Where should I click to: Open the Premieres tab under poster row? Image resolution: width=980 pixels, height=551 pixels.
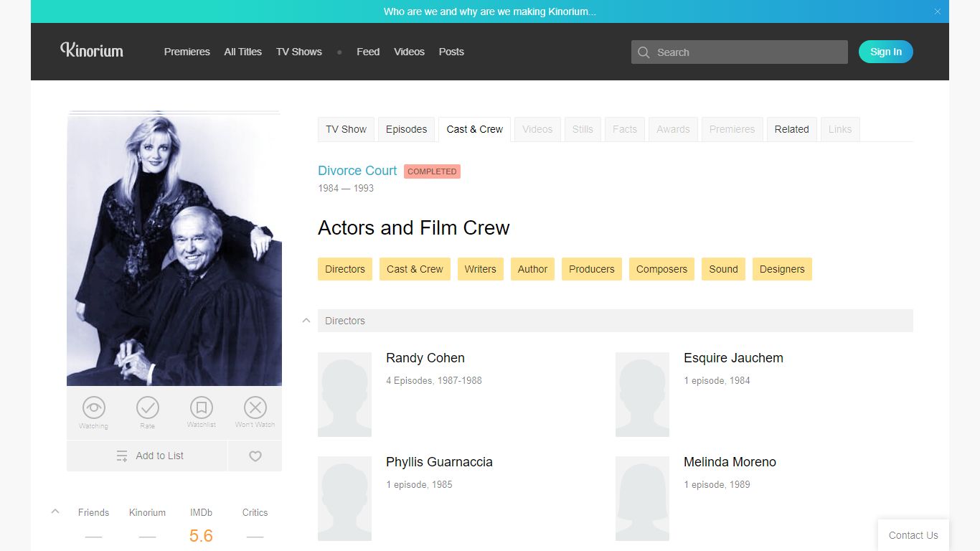pos(732,129)
